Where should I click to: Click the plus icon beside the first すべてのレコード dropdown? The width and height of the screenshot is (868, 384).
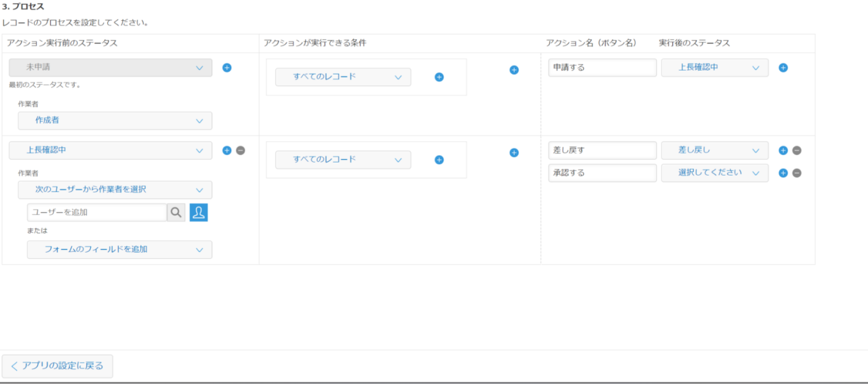(x=439, y=77)
